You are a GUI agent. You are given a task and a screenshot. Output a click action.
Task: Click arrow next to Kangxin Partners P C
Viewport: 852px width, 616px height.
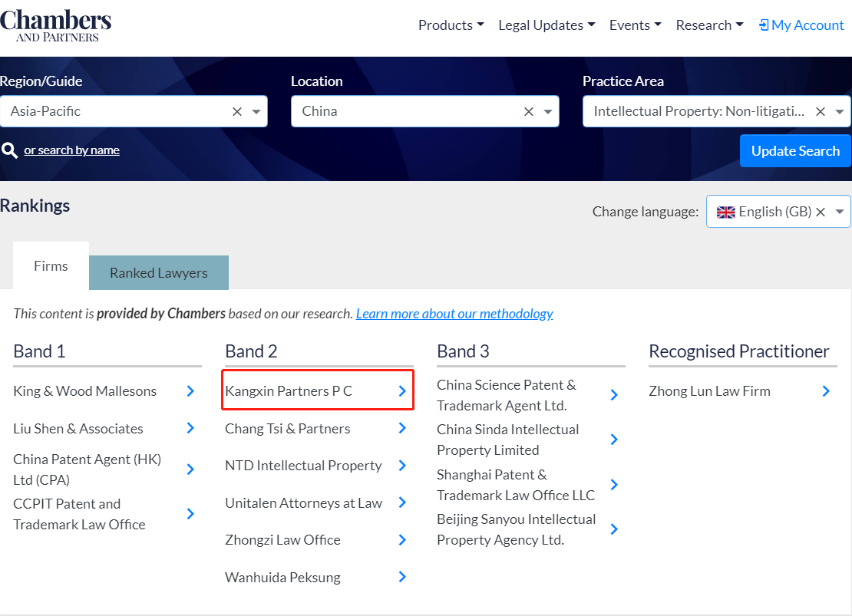(x=402, y=391)
